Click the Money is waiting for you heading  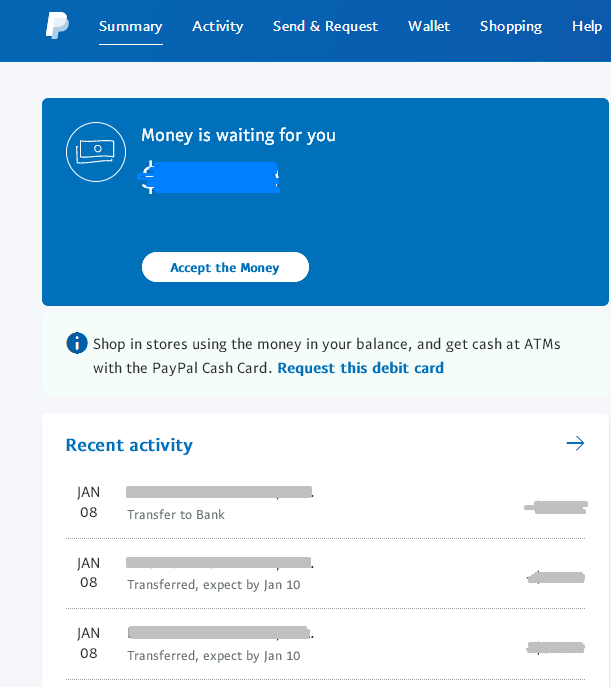(238, 135)
